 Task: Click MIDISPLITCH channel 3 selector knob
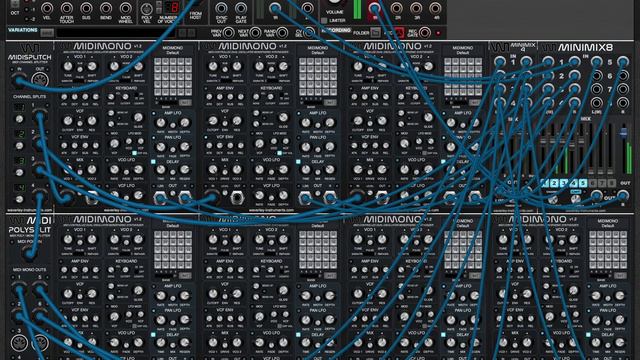19,172
